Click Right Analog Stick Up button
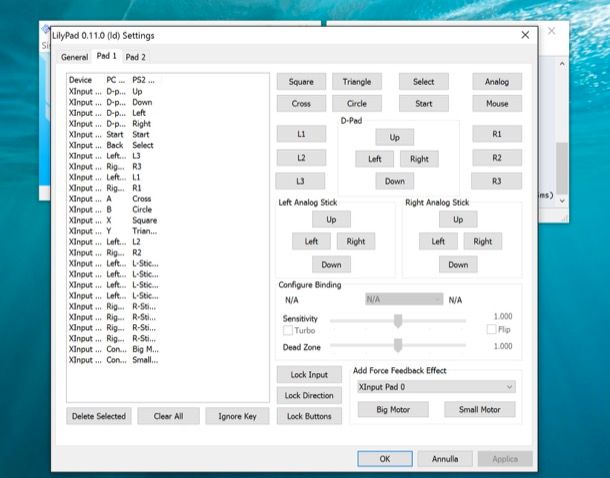The image size is (610, 478). 458,219
